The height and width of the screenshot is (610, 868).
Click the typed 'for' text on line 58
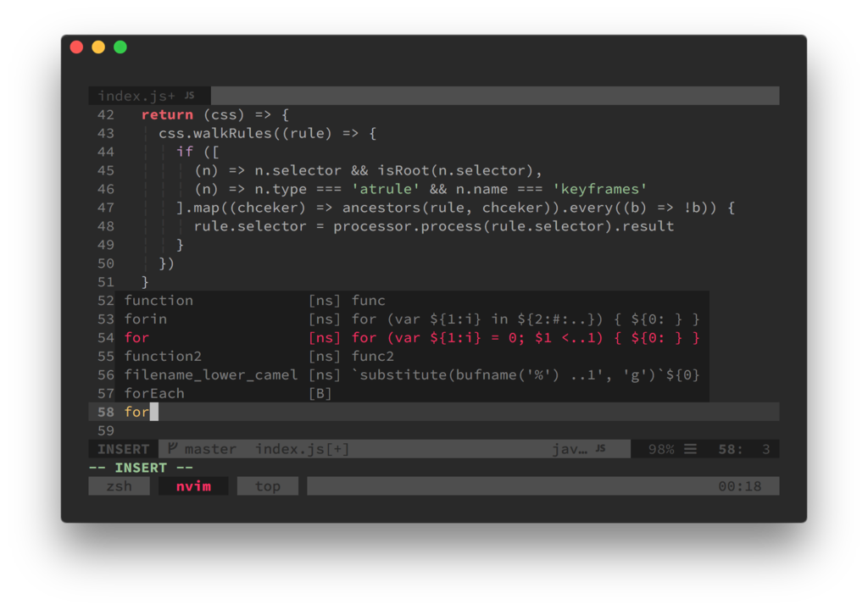pos(136,412)
